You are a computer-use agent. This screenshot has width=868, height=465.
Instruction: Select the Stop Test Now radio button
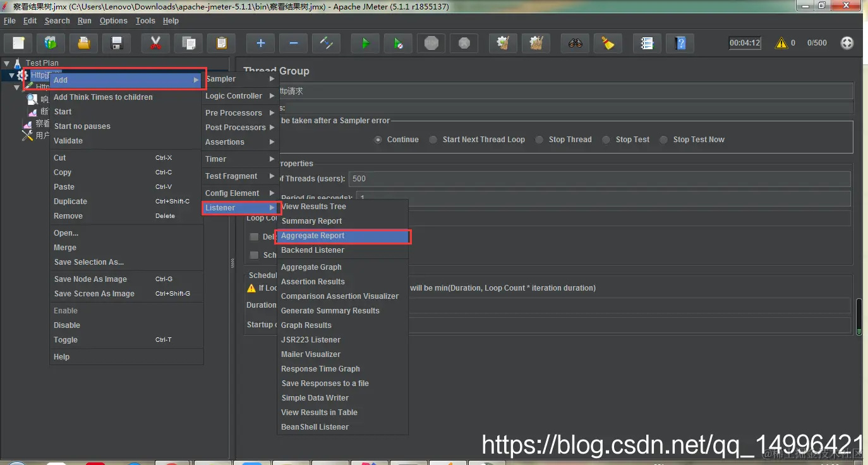(x=663, y=140)
